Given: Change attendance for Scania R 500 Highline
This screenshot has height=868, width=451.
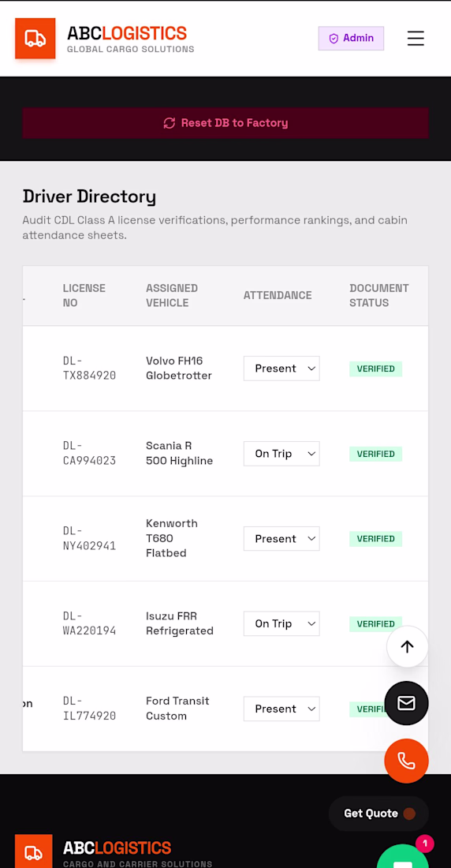Looking at the screenshot, I should pyautogui.click(x=281, y=454).
